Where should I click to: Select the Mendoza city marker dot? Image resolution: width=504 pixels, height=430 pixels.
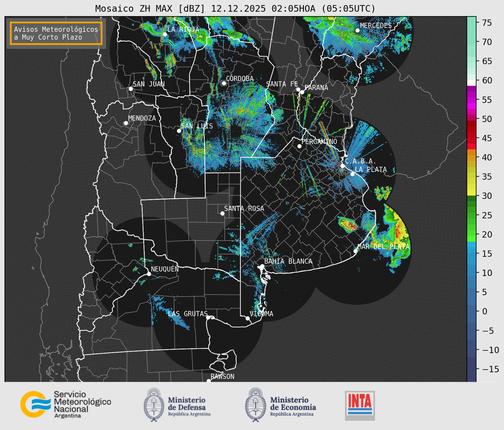click(126, 123)
